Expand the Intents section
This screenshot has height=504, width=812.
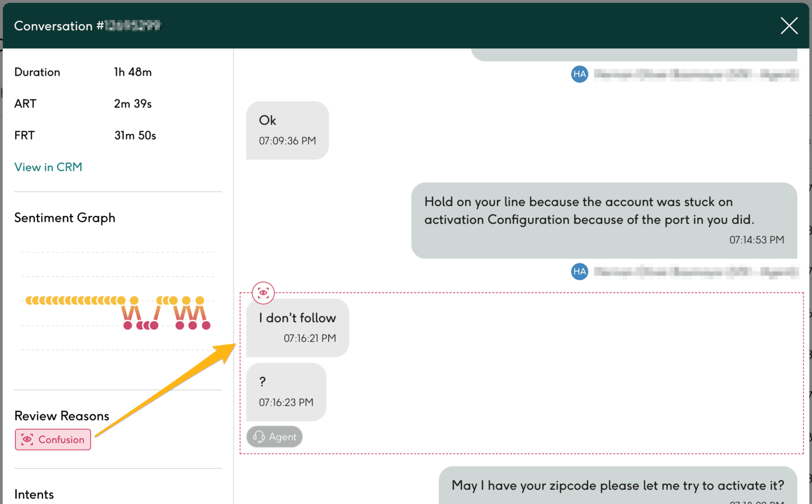coord(34,494)
